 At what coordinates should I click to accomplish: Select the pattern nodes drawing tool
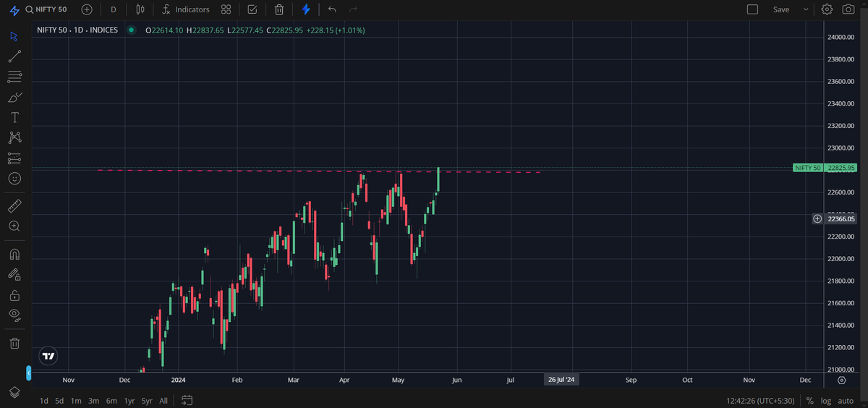click(x=14, y=137)
